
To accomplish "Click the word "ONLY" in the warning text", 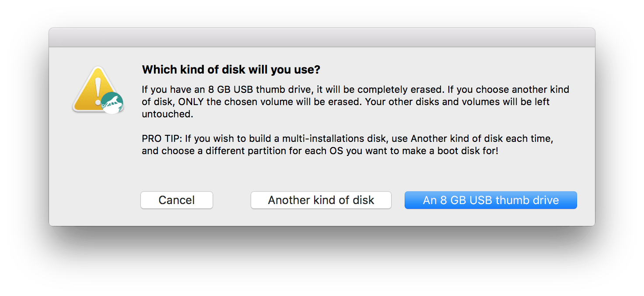I will (x=189, y=102).
